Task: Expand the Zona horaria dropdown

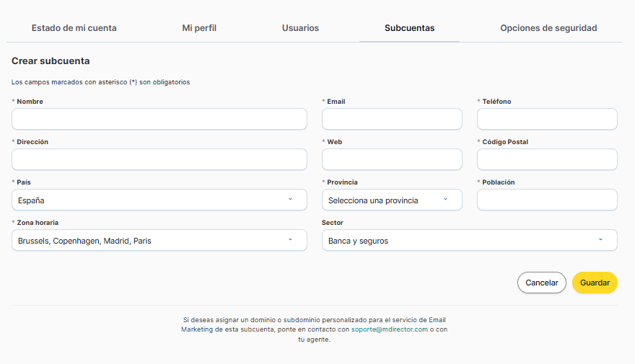Action: click(159, 240)
